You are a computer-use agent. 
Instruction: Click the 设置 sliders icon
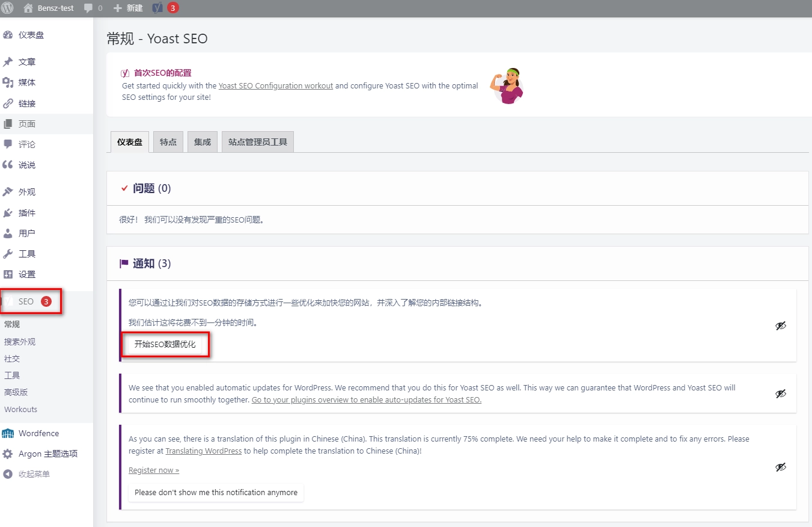pyautogui.click(x=8, y=274)
